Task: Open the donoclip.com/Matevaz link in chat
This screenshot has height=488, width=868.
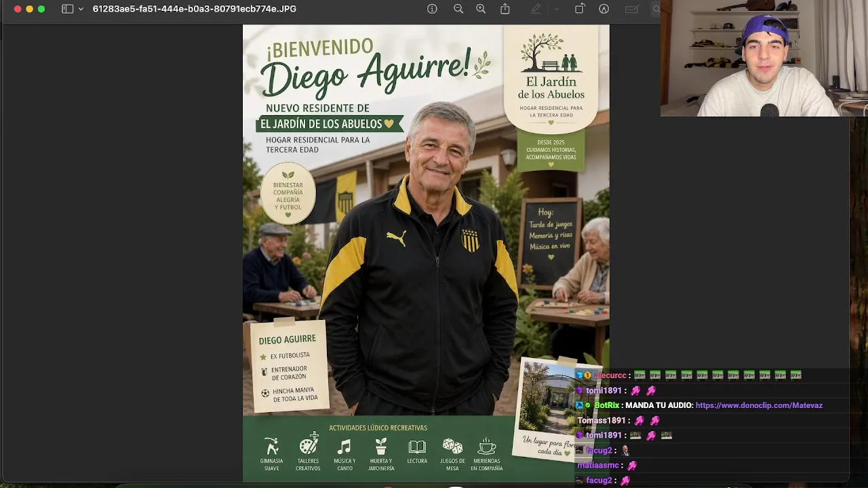Action: (x=759, y=405)
